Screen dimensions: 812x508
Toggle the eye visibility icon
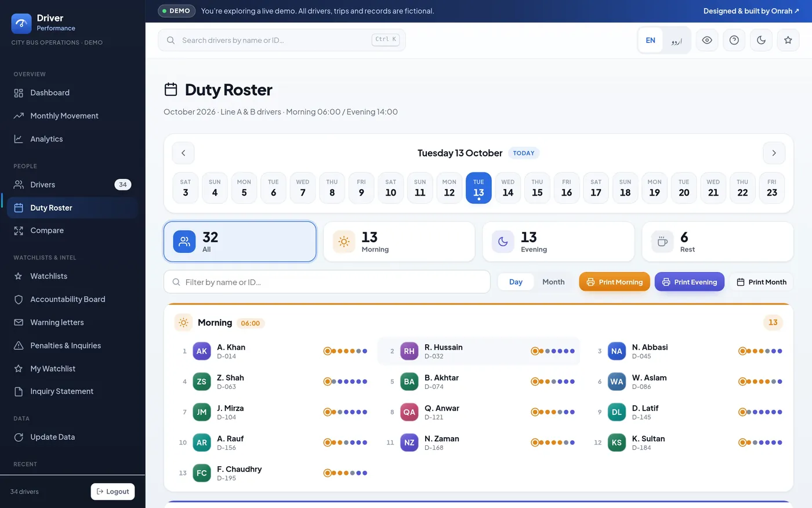tap(707, 41)
